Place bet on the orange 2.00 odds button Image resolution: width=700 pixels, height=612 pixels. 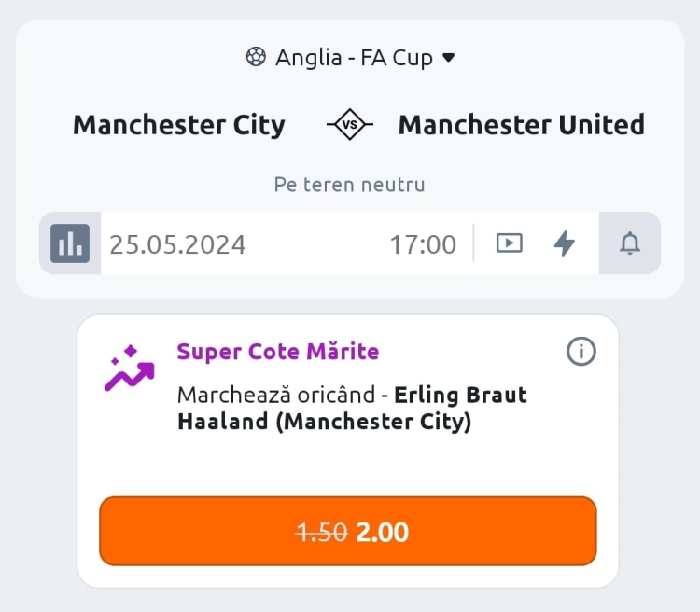[x=347, y=531]
